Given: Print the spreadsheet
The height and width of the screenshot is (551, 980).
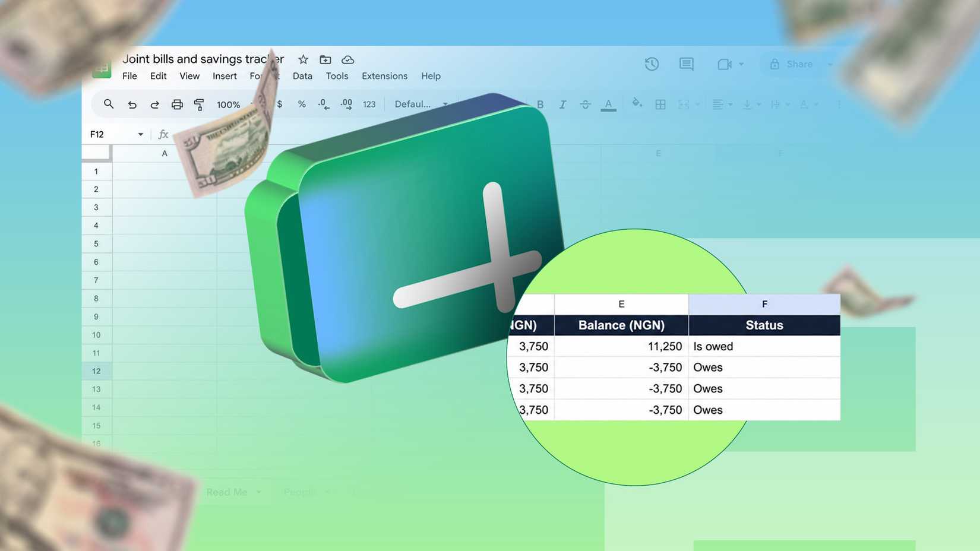Looking at the screenshot, I should (177, 104).
